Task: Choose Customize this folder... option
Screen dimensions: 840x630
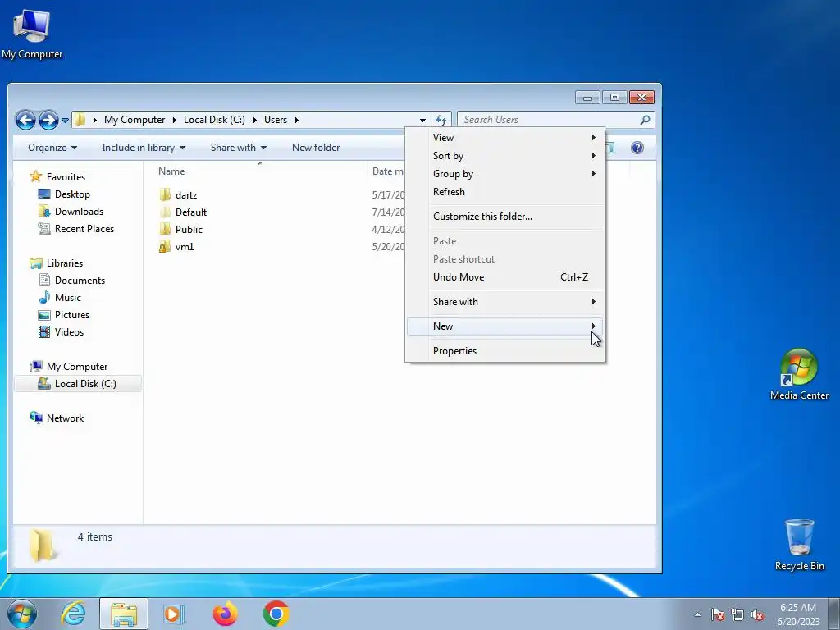Action: point(504,217)
